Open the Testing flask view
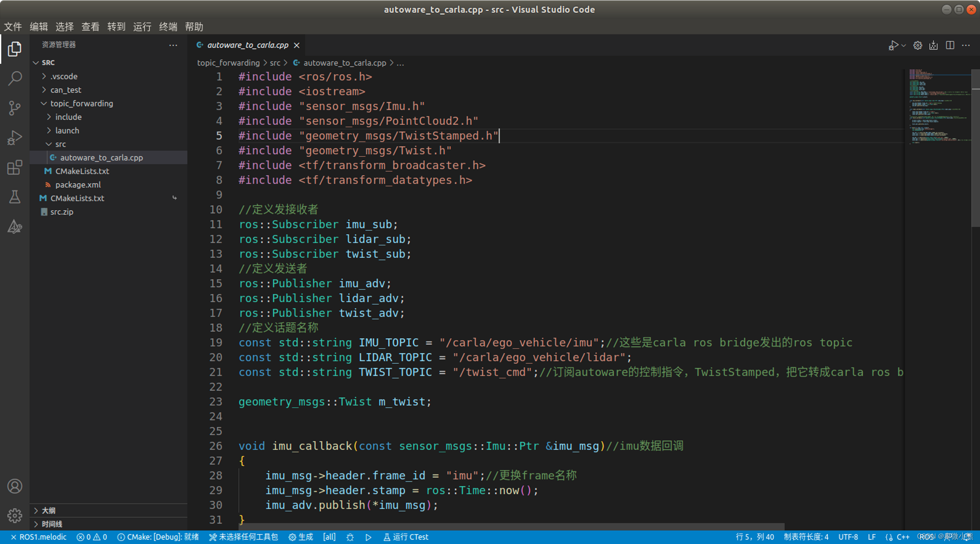This screenshot has width=980, height=544. click(15, 197)
